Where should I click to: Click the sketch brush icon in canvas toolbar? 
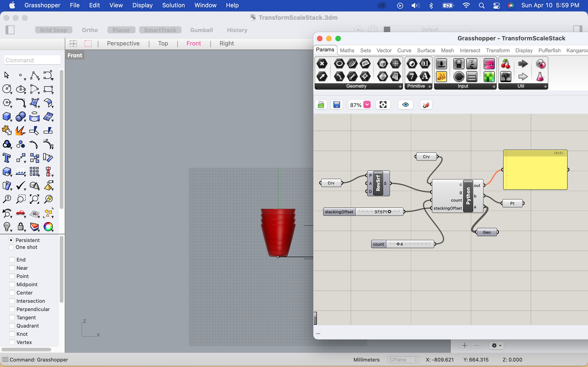click(426, 105)
